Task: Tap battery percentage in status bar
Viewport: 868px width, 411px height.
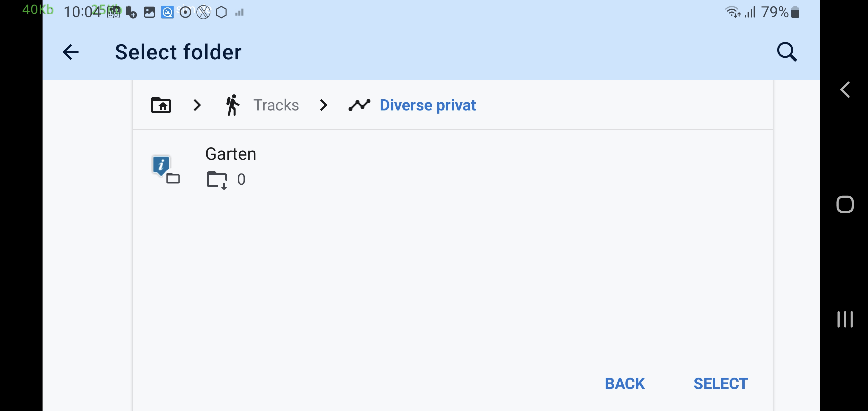Action: [774, 12]
